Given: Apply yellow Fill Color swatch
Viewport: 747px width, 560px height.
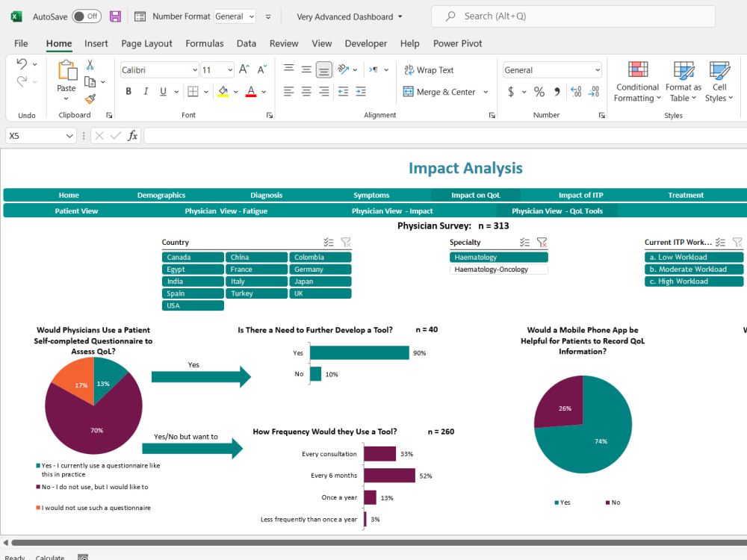Looking at the screenshot, I should pos(223,92).
